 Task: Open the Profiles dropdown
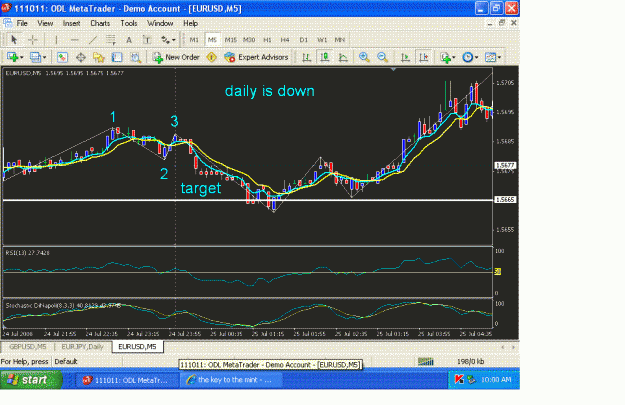[x=38, y=57]
